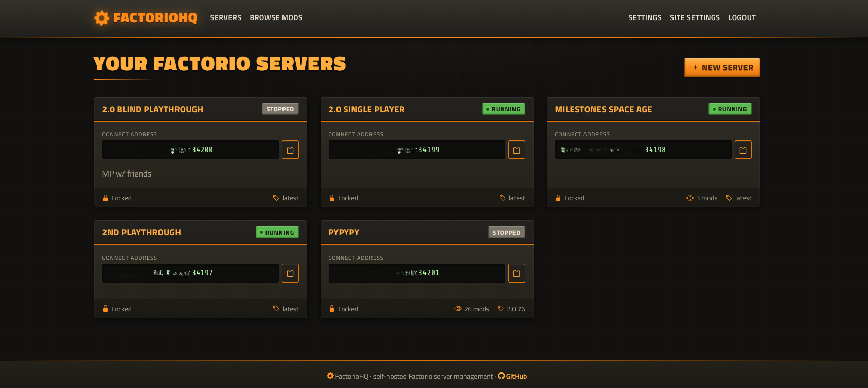Click lock icon on 2.0 Blind Playthrough card
The width and height of the screenshot is (868, 388).
pyautogui.click(x=105, y=198)
